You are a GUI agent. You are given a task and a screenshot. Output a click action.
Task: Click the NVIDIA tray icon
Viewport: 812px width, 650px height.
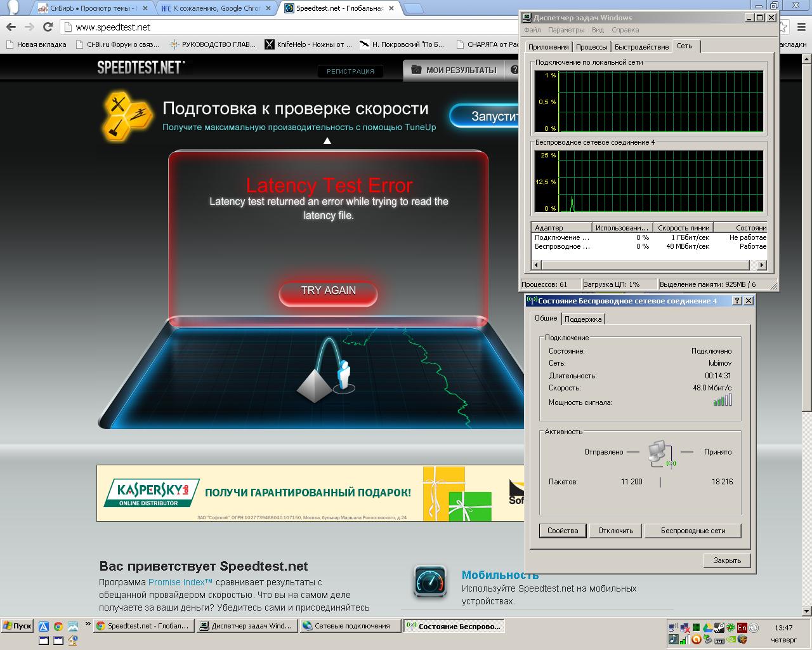click(730, 639)
